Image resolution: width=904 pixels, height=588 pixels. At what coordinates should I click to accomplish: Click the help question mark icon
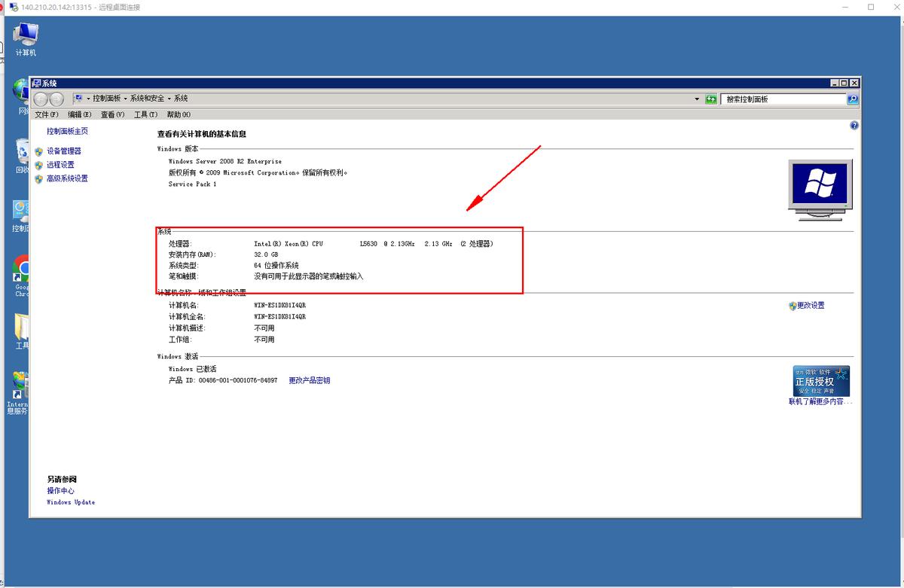(854, 125)
